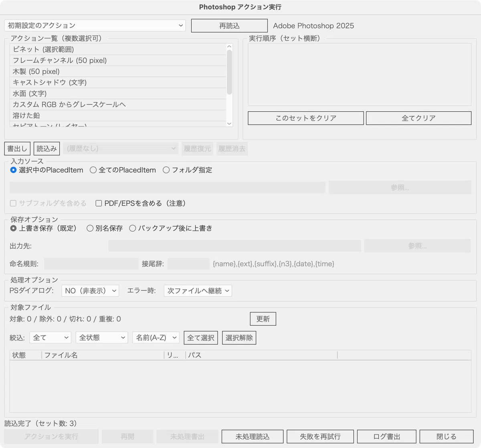This screenshot has width=481, height=448.
Task: Click the 読込み button
Action: [x=47, y=149]
